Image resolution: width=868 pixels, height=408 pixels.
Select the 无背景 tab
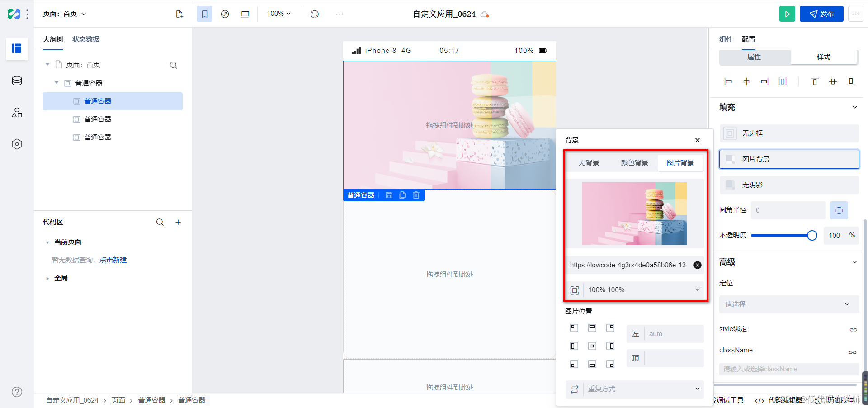pos(589,163)
